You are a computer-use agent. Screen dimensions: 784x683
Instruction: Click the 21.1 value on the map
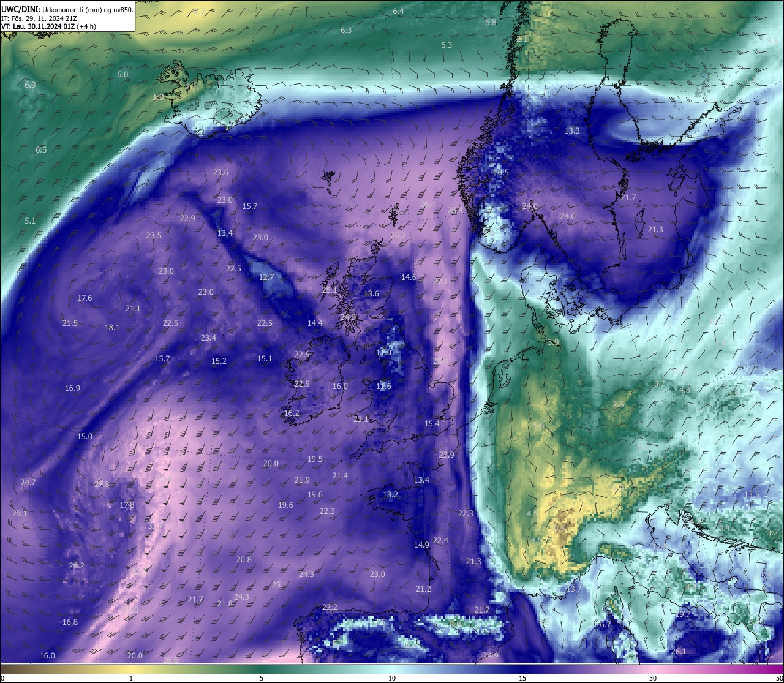point(133,309)
